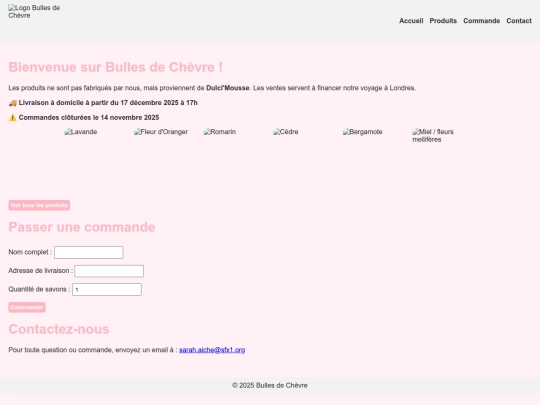Submit the order with Commander button
This screenshot has width=540, height=405.
click(x=27, y=307)
